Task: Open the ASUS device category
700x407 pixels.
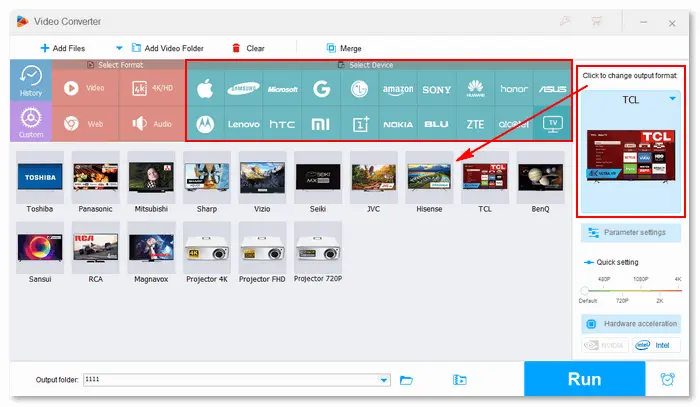Action: (x=552, y=89)
